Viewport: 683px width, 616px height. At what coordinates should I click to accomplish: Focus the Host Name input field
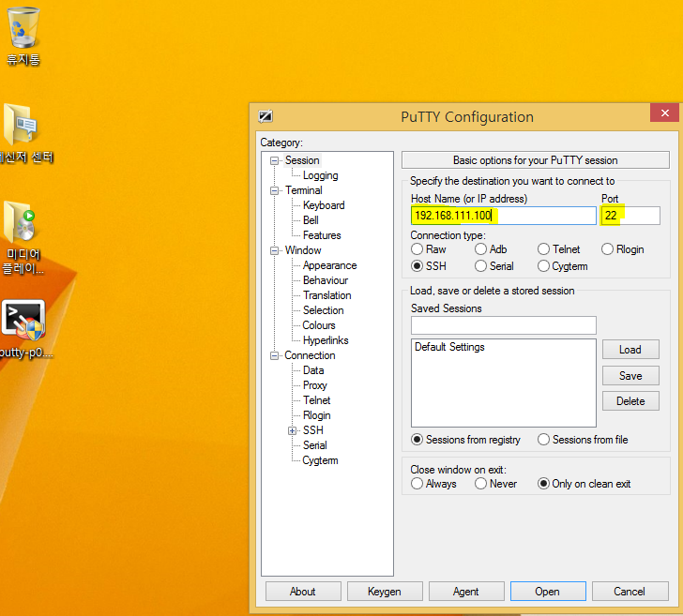[503, 216]
